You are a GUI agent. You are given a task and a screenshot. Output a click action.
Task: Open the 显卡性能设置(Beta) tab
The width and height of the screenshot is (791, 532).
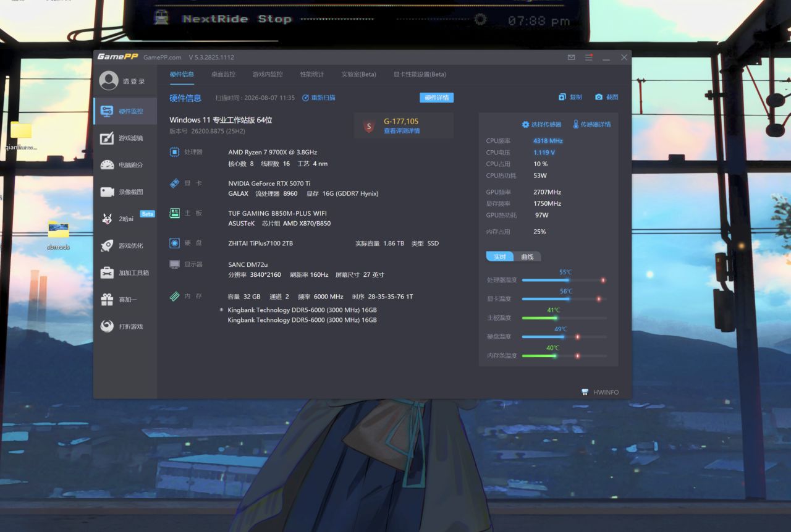tap(420, 74)
